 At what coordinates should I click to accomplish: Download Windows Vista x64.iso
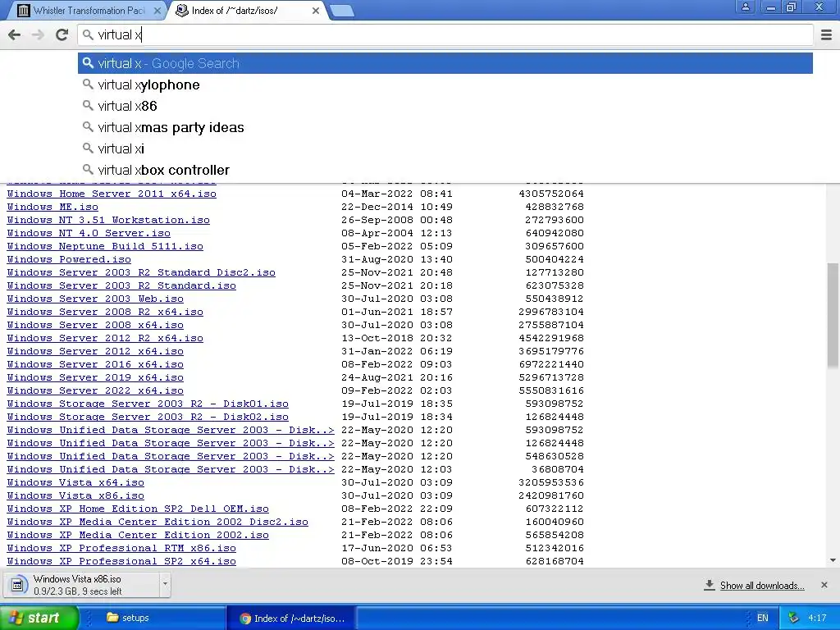click(75, 482)
